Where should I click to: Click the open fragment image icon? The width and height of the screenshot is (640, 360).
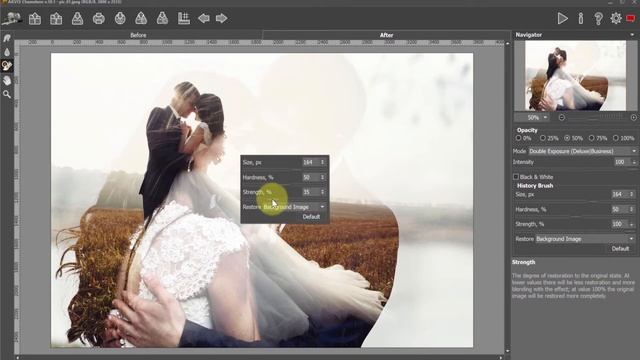56,18
